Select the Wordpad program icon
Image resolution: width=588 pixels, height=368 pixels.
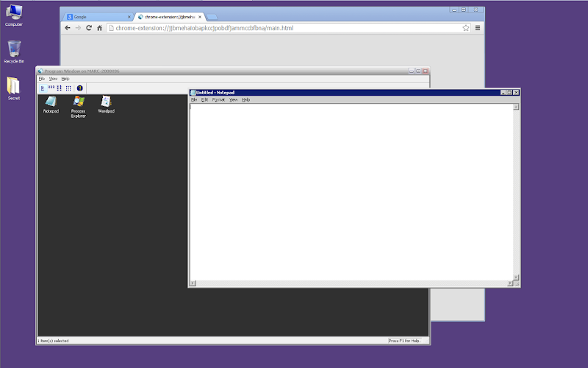click(106, 105)
